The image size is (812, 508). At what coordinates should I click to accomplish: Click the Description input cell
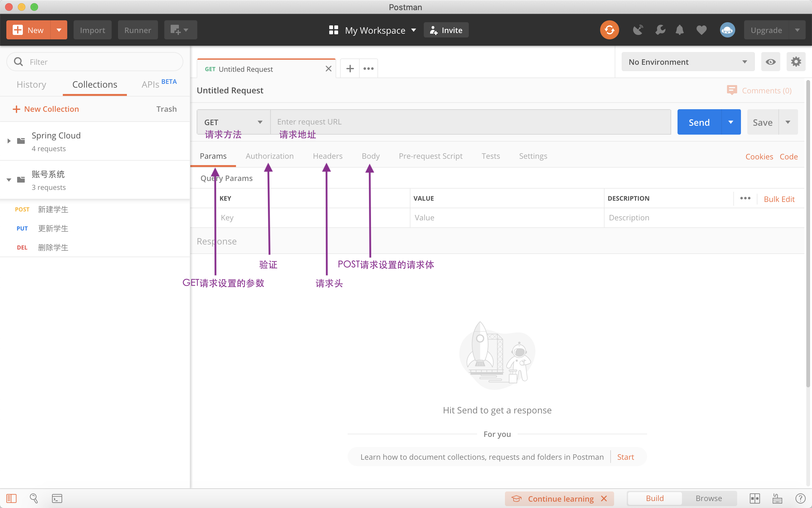704,218
